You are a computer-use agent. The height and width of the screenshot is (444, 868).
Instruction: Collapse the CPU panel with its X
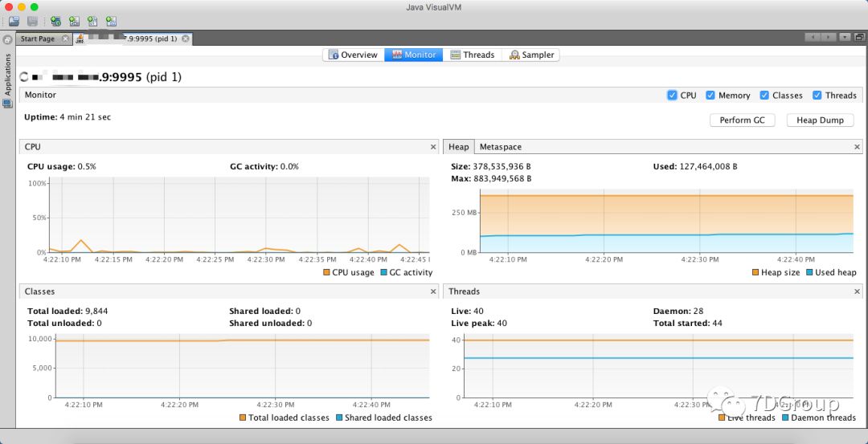pos(433,147)
